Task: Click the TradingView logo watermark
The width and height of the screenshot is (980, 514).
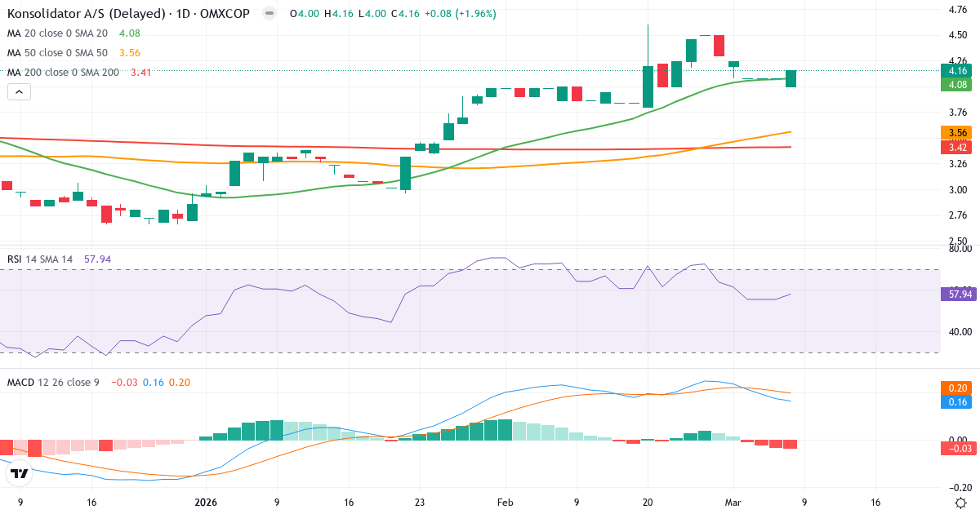Action: (x=20, y=472)
